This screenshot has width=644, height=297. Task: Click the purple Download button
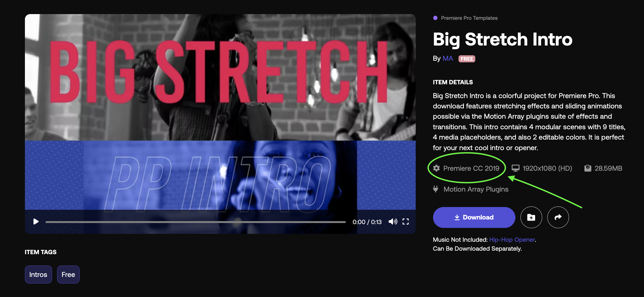pos(474,217)
